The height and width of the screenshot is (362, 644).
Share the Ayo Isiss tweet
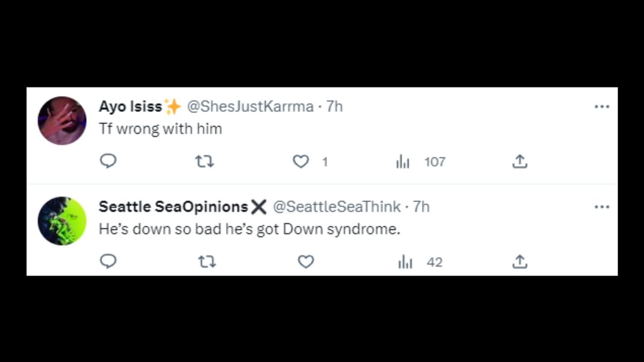[x=519, y=161]
